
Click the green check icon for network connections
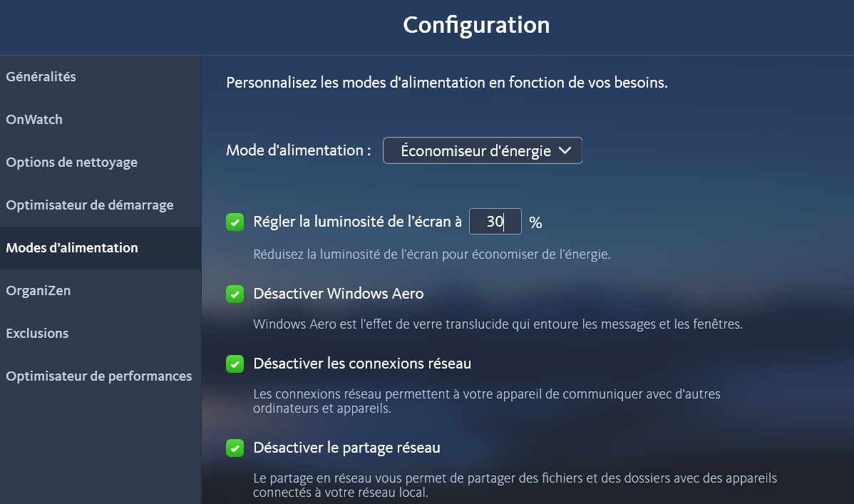(x=235, y=363)
